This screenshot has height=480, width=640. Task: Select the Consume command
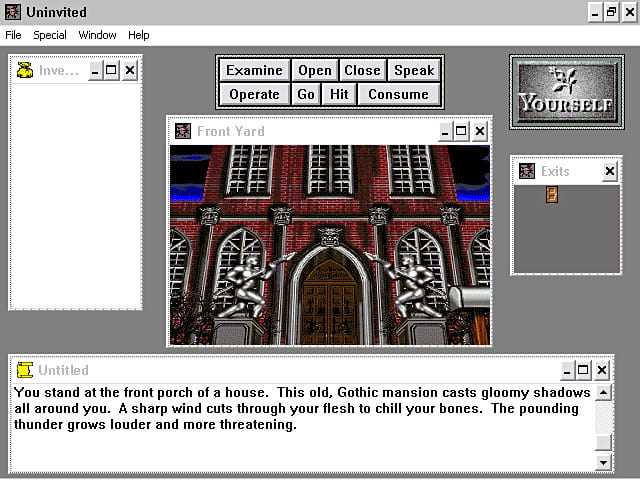tap(398, 94)
